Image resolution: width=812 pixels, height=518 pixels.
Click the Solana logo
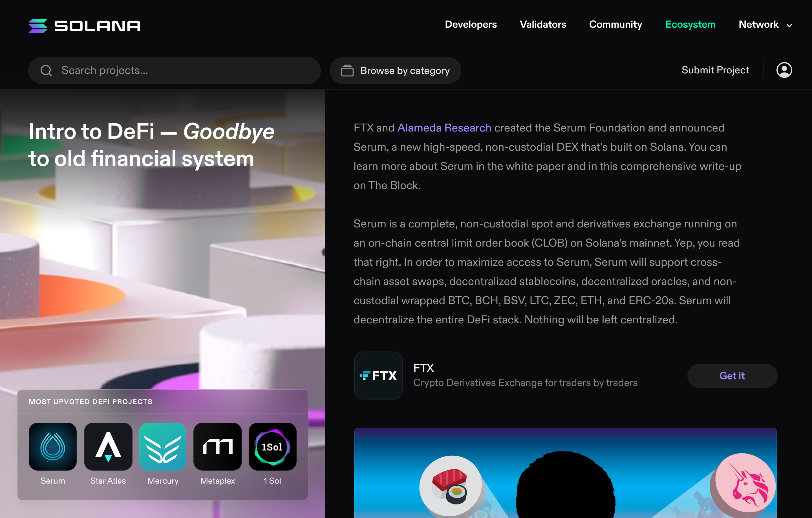point(84,26)
